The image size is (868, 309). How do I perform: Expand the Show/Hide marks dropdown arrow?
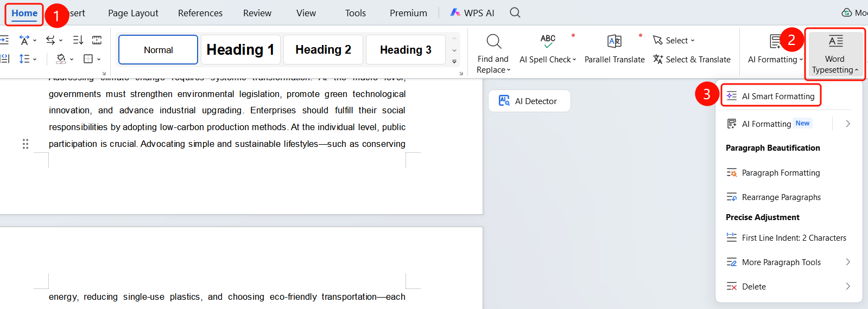[61, 41]
